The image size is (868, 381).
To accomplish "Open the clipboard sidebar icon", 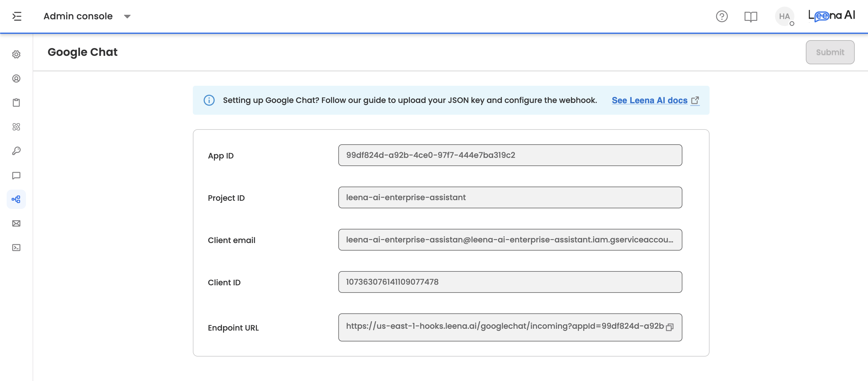I will coord(16,103).
